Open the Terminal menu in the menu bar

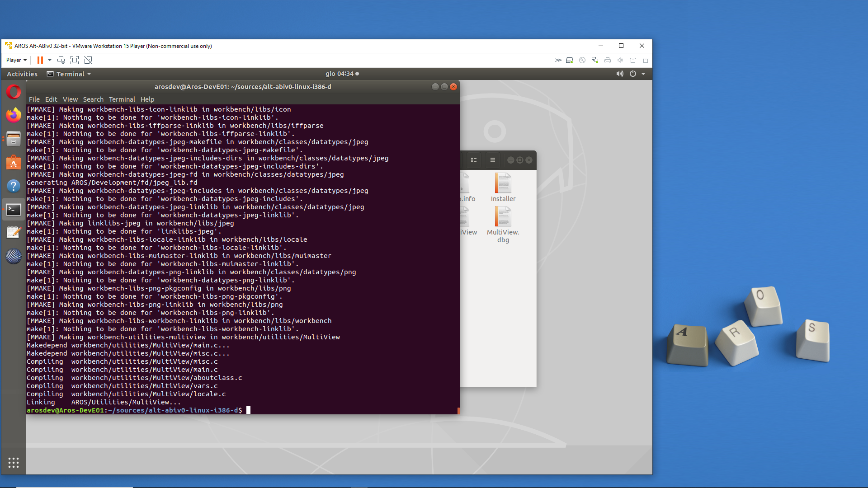[x=122, y=99]
